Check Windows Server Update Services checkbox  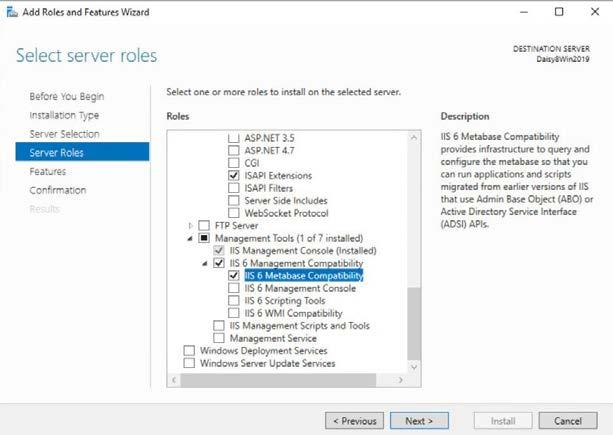[189, 363]
